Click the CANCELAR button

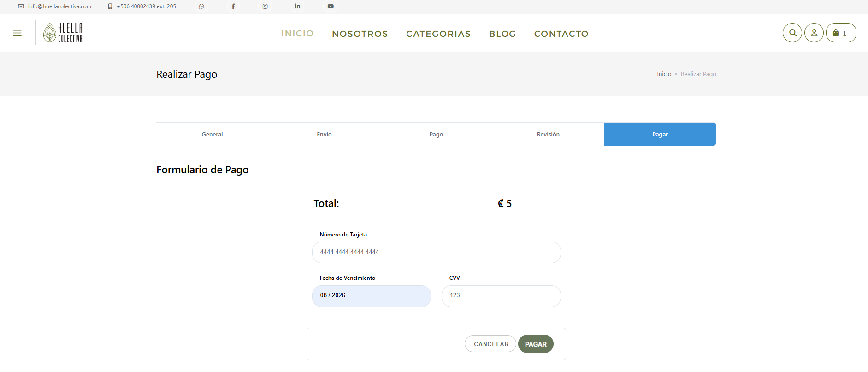tap(490, 344)
